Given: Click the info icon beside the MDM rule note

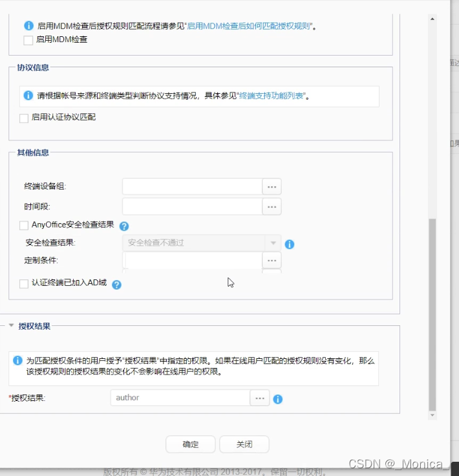Looking at the screenshot, I should click(x=29, y=26).
